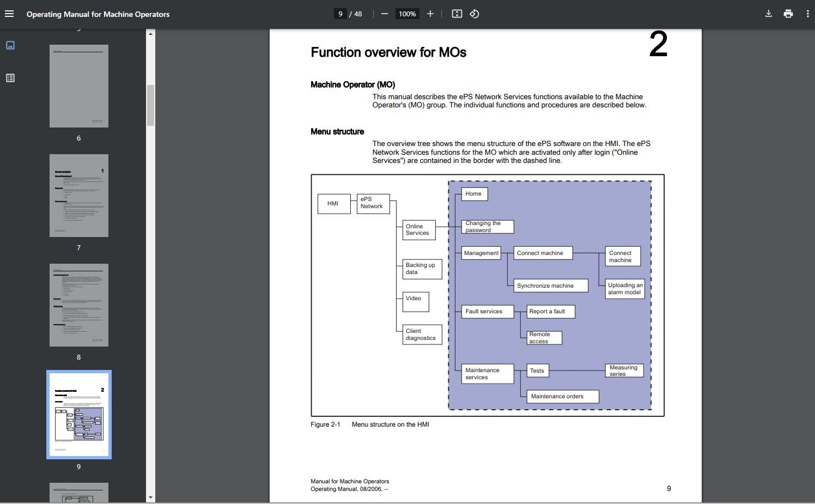This screenshot has height=504, width=815.
Task: Click the 'HMI' box in the diagram
Action: click(x=334, y=203)
